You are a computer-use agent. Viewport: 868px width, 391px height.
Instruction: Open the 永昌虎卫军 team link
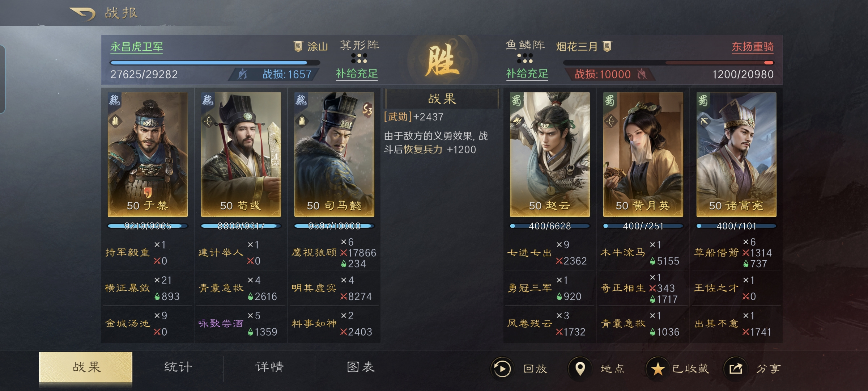click(x=137, y=47)
